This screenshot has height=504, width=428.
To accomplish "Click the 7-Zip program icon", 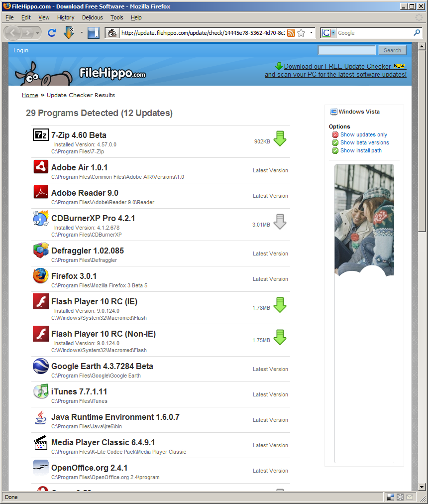I will [x=40, y=134].
